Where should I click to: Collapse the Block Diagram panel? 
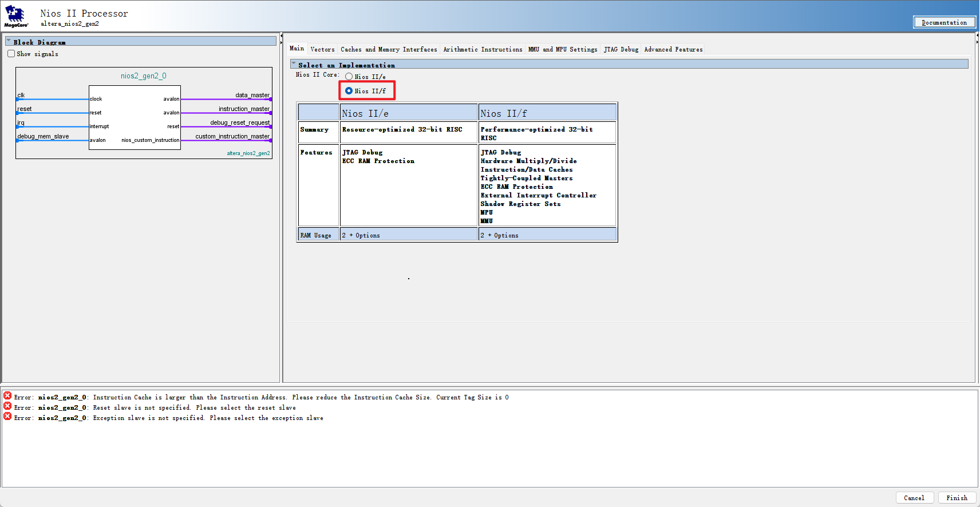(x=9, y=41)
